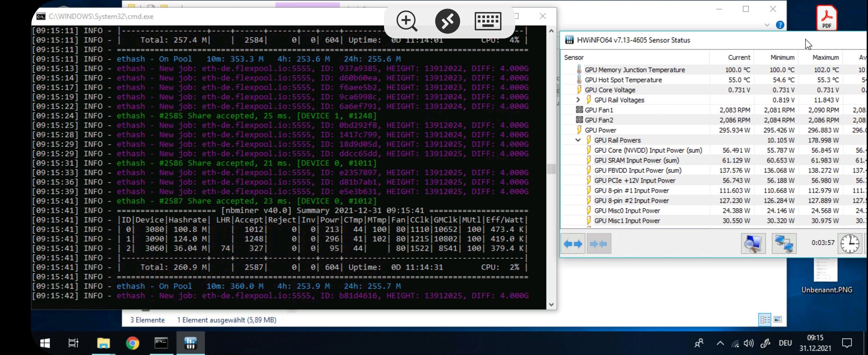Screen dimensions: 868x355
Task: Click the remote desktop session icon
Action: point(447,21)
